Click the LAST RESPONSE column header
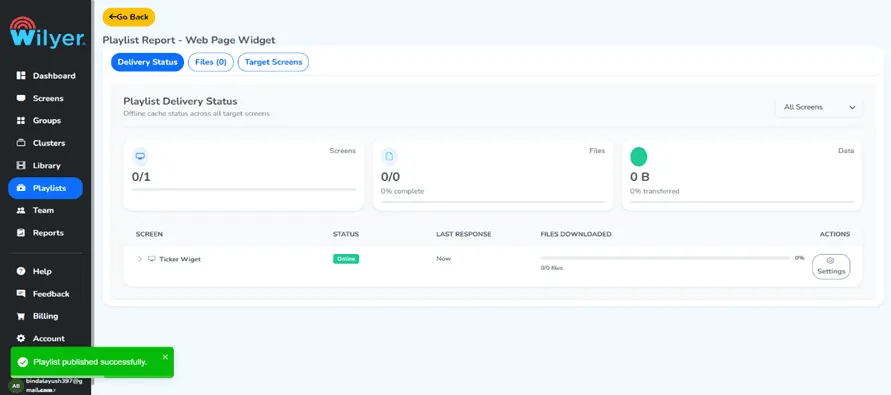 tap(464, 234)
